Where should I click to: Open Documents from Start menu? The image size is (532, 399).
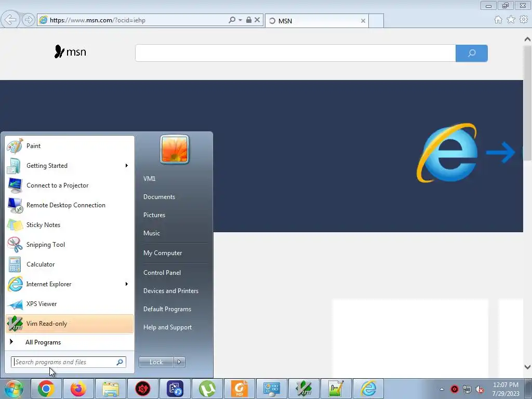tap(159, 197)
